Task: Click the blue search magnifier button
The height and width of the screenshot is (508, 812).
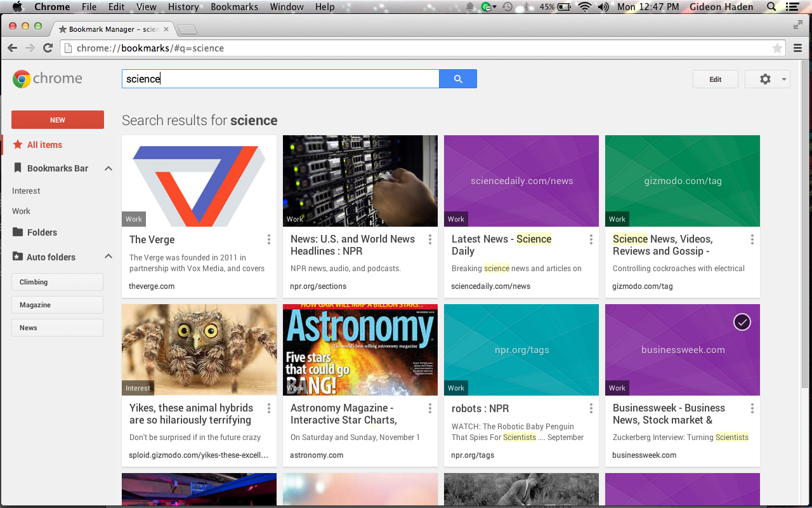Action: (457, 79)
